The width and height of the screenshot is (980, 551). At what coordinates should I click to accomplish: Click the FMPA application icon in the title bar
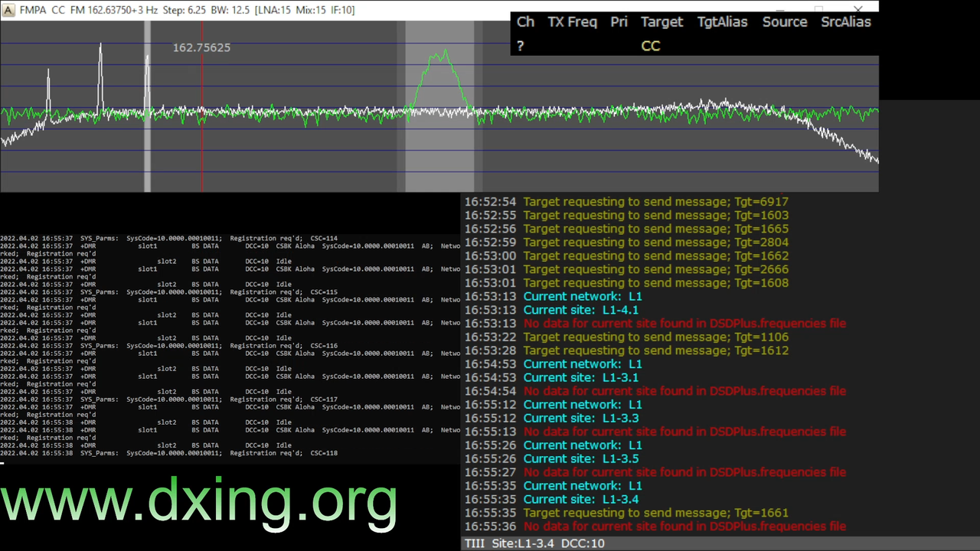tap(8, 10)
